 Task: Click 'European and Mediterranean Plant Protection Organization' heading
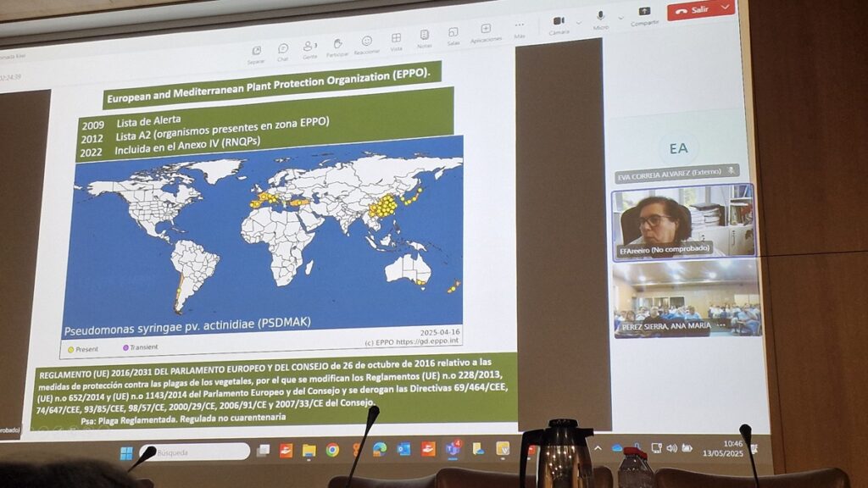[x=269, y=85]
